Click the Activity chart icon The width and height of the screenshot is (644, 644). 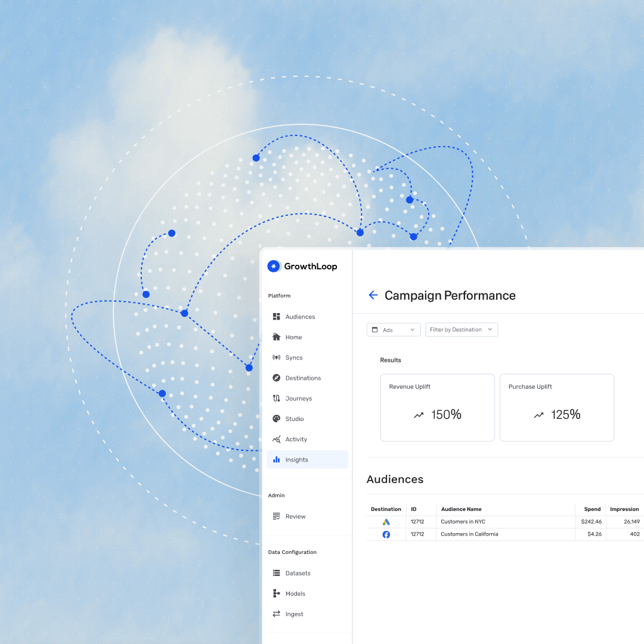click(276, 439)
